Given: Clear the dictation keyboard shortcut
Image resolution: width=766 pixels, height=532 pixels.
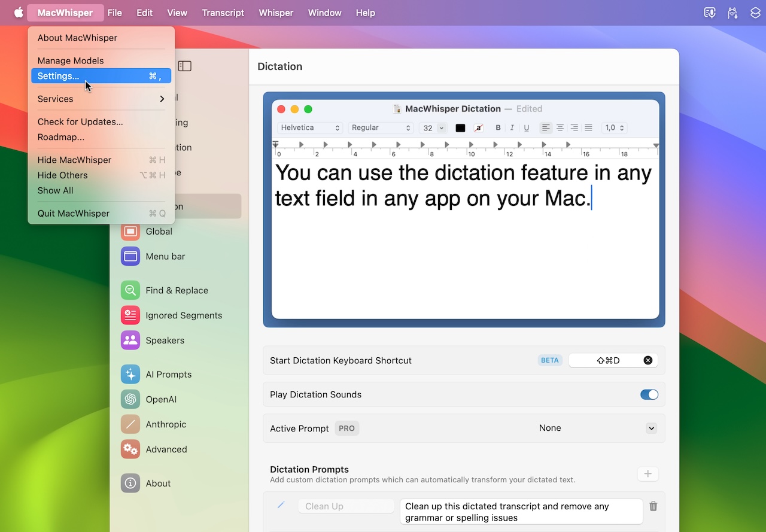Looking at the screenshot, I should coord(648,360).
